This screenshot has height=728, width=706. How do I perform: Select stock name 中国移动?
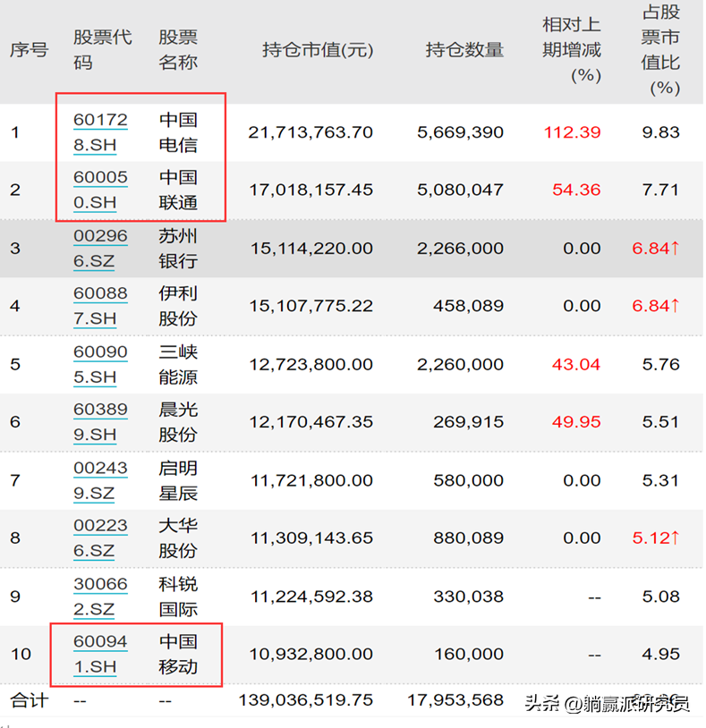click(178, 654)
